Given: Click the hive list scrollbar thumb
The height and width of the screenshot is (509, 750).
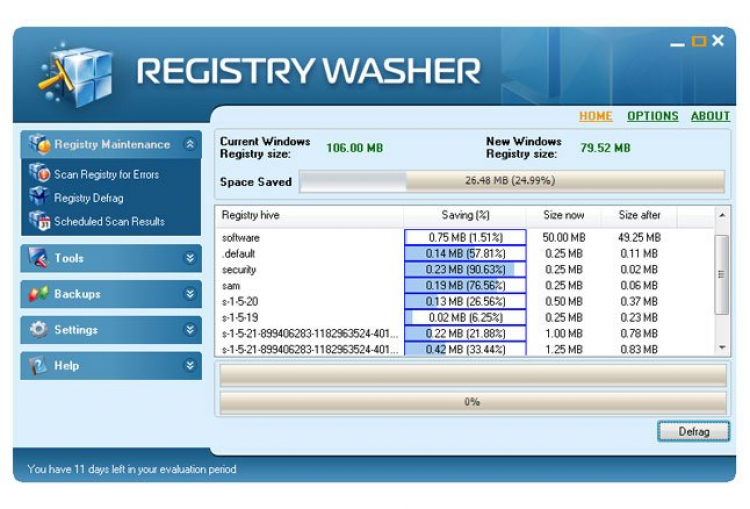Looking at the screenshot, I should click(x=722, y=275).
